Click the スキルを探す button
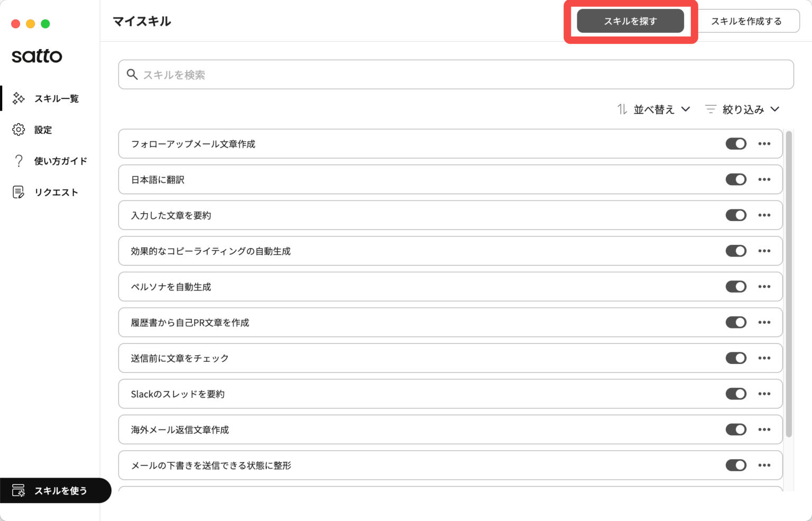The height and width of the screenshot is (521, 812). [631, 21]
